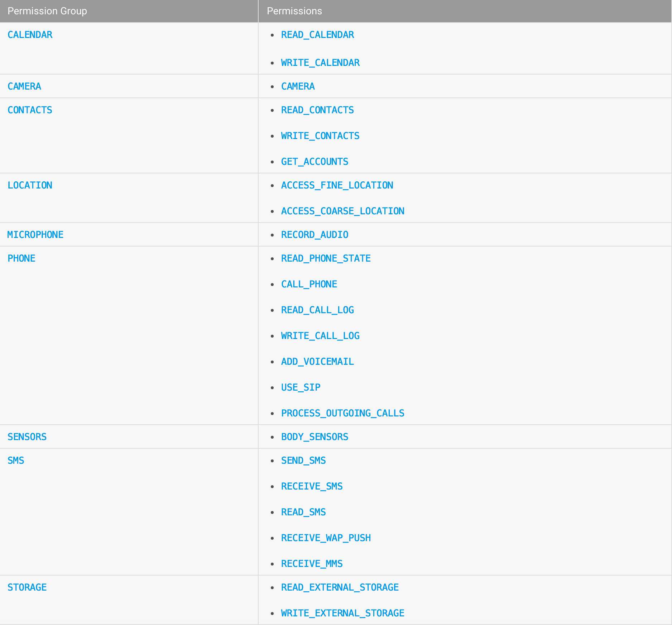Open the READ_PHONE_STATE link
This screenshot has height=625, width=672.
point(326,258)
